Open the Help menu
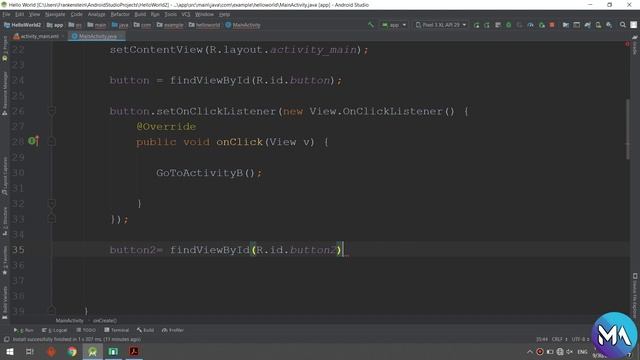The height and width of the screenshot is (360, 640). [x=224, y=14]
